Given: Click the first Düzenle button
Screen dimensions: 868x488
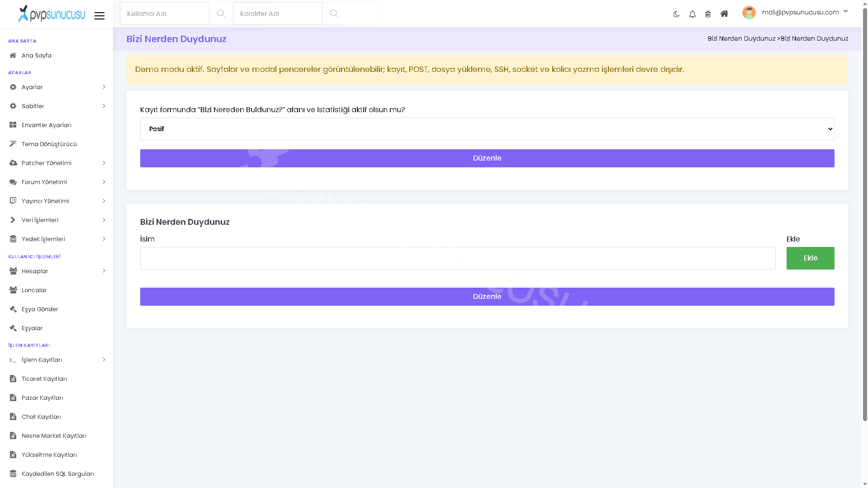Looking at the screenshot, I should pos(487,158).
